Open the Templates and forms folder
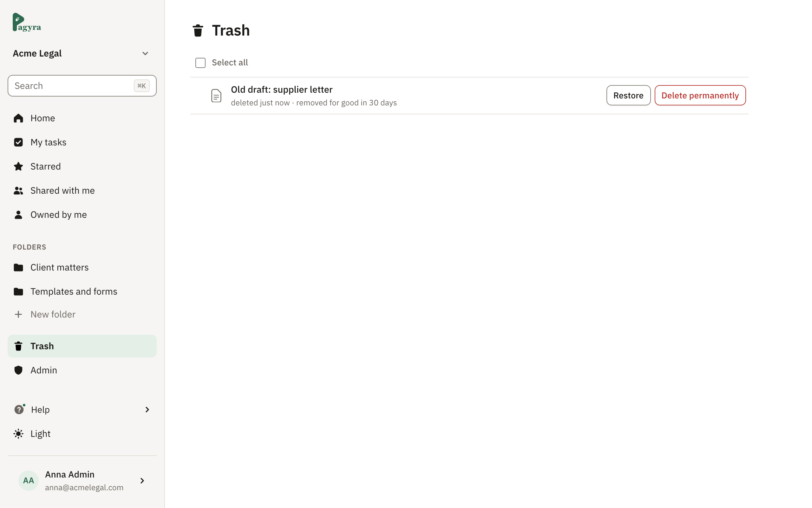 pos(82,292)
